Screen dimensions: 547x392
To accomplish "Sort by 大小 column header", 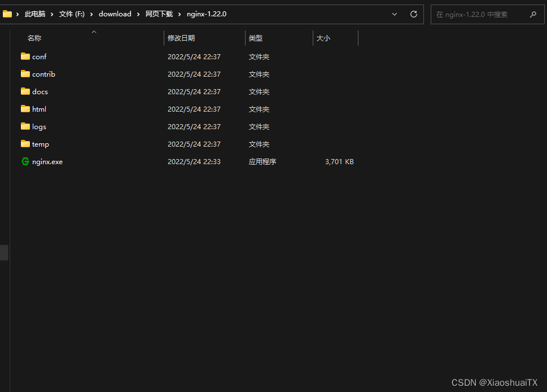I will pos(323,38).
